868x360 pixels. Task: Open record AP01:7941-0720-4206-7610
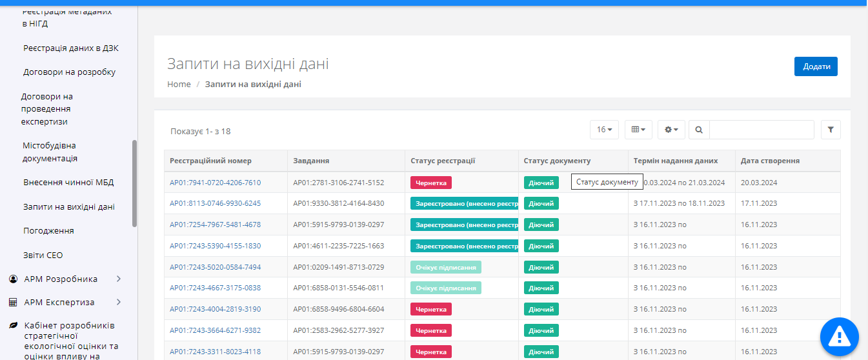tap(215, 183)
